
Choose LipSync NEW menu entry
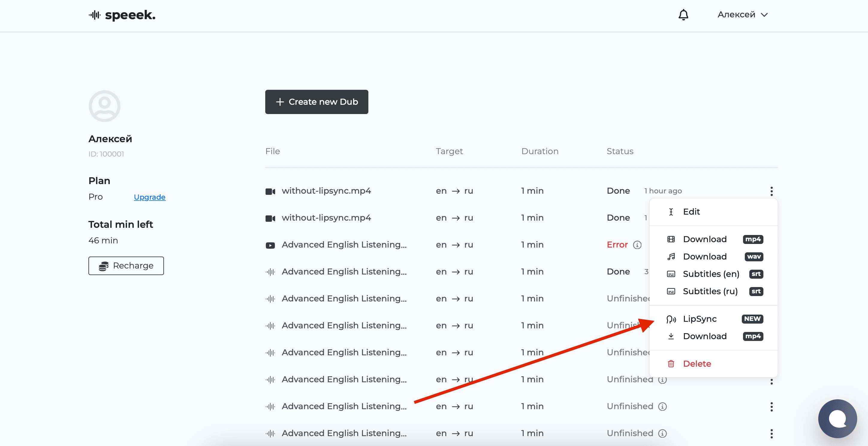700,319
